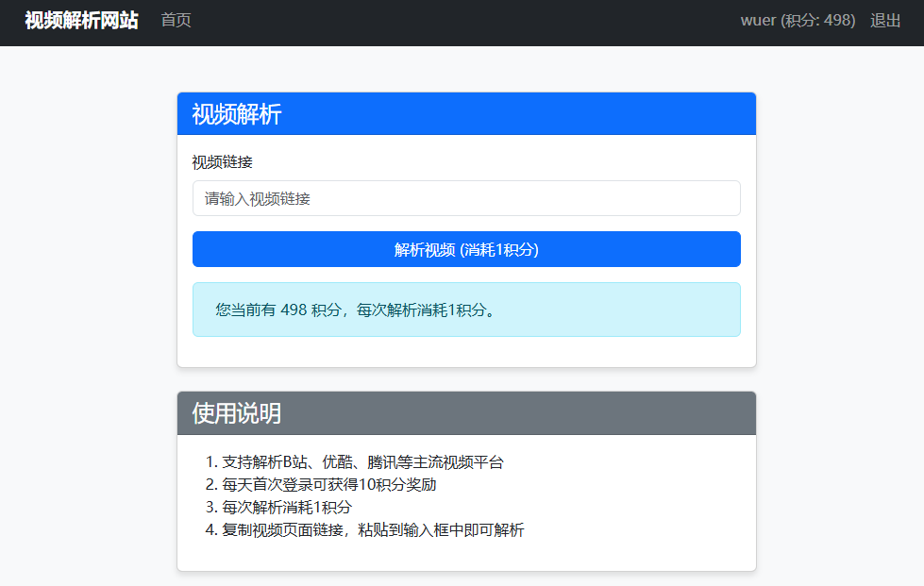Image resolution: width=924 pixels, height=586 pixels.
Task: Open the wuer (积分: 498) user link
Action: pyautogui.click(x=798, y=21)
